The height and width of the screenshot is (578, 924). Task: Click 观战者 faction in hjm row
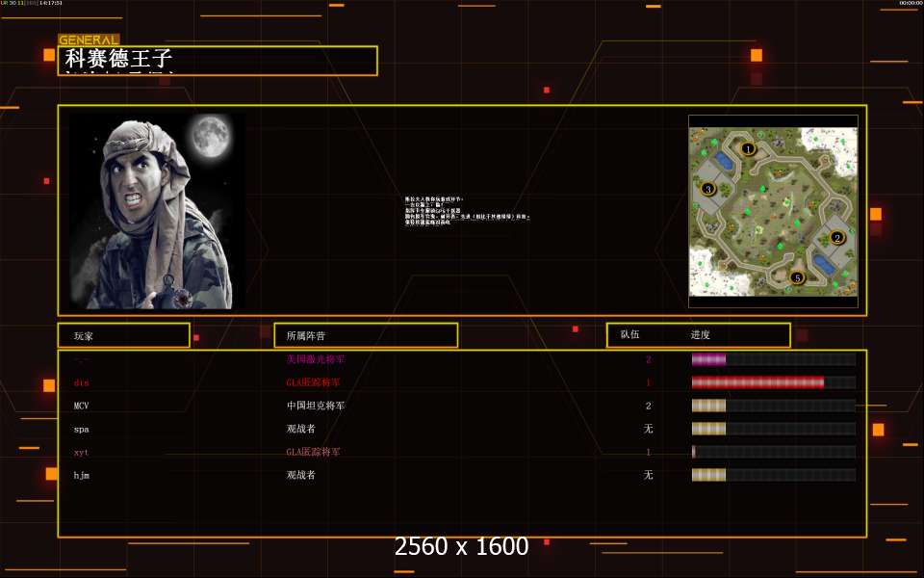tap(300, 475)
